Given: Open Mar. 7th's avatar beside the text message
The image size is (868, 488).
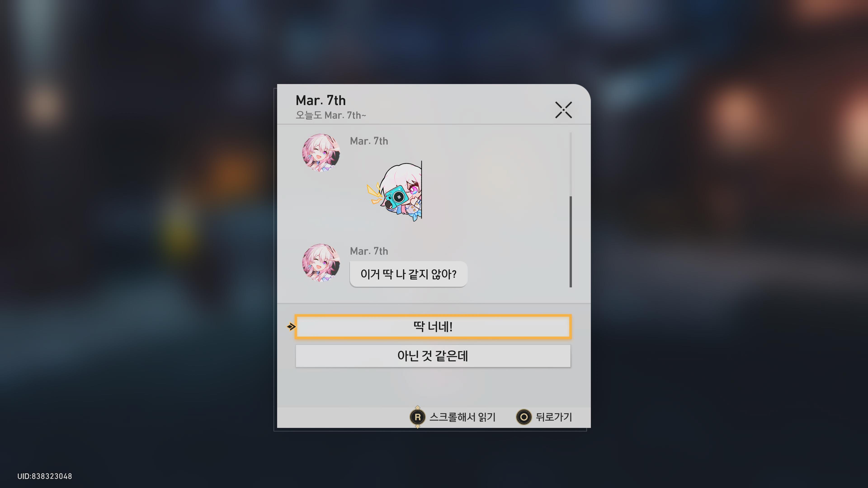Looking at the screenshot, I should [x=321, y=263].
